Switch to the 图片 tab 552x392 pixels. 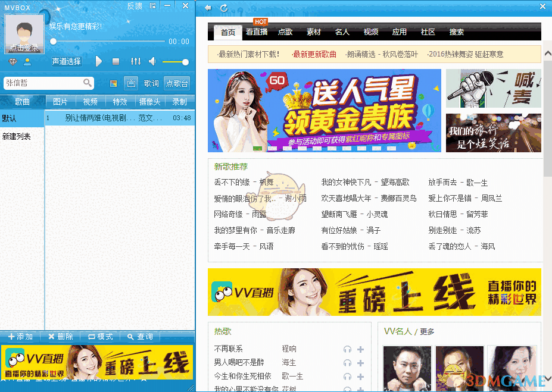60,102
